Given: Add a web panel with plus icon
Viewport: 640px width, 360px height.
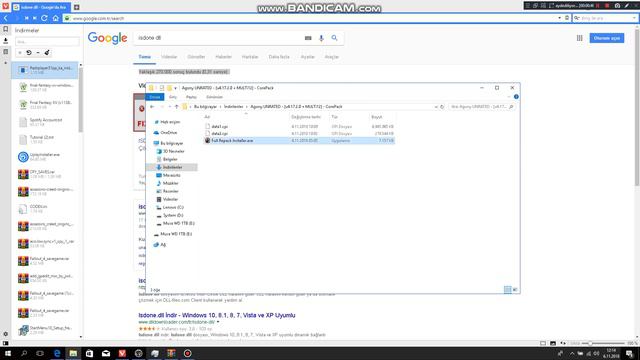Looking at the screenshot, I should (x=5, y=63).
